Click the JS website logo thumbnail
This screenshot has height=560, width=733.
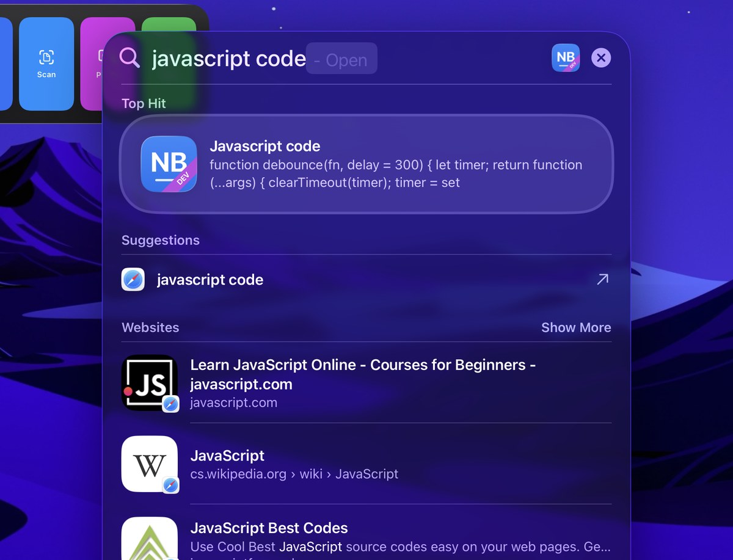click(150, 383)
